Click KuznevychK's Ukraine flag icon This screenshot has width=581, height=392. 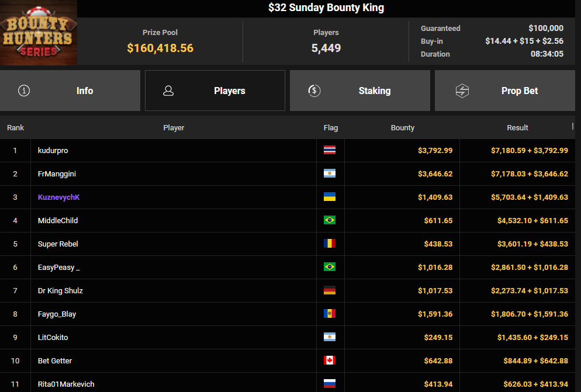pos(330,197)
